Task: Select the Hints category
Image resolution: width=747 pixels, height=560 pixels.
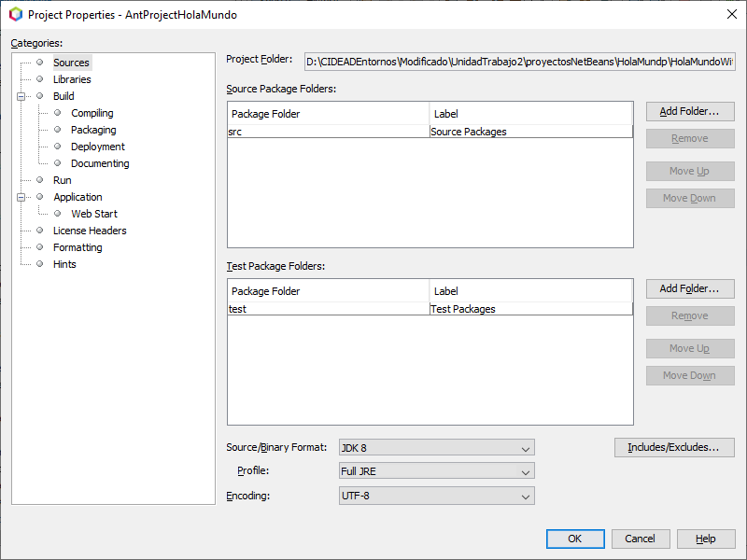Action: (64, 264)
